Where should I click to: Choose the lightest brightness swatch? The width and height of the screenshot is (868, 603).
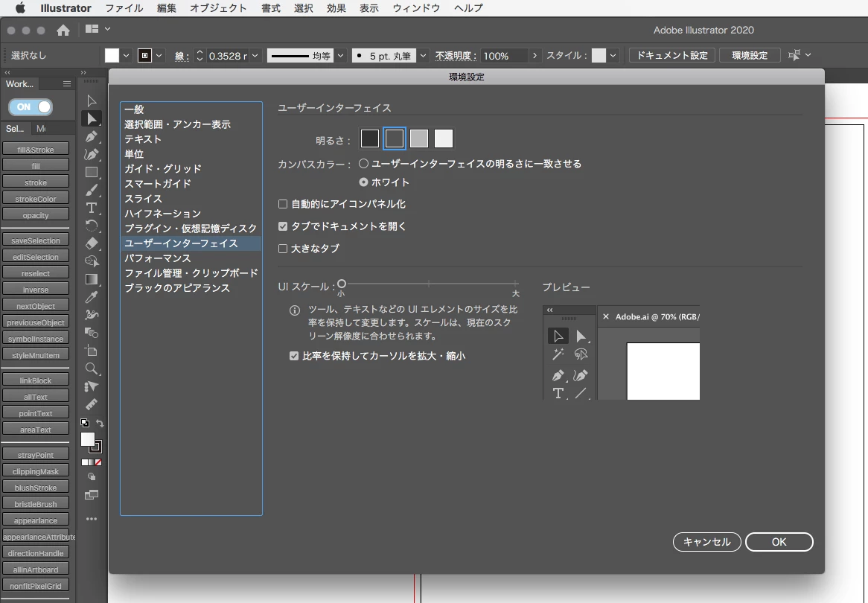[444, 138]
